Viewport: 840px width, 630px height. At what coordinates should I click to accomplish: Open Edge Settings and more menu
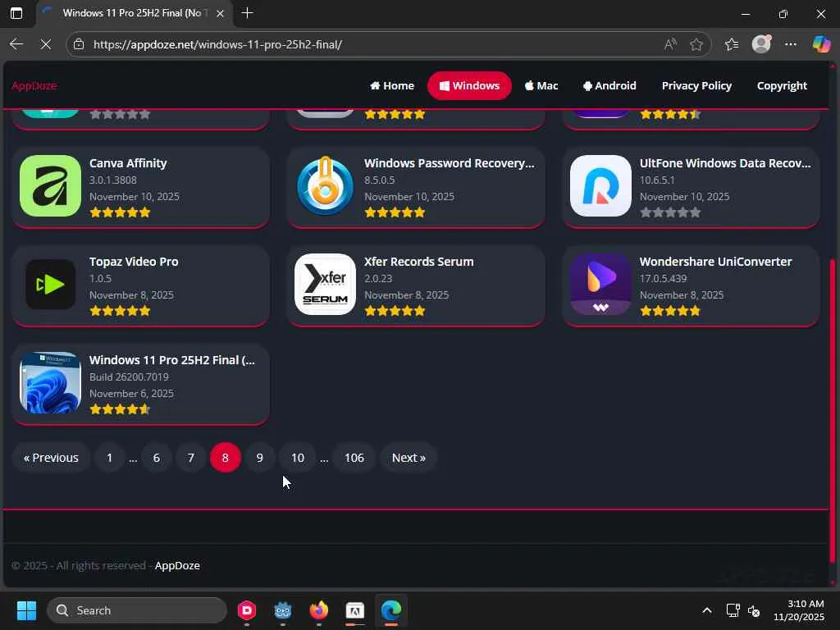click(791, 44)
